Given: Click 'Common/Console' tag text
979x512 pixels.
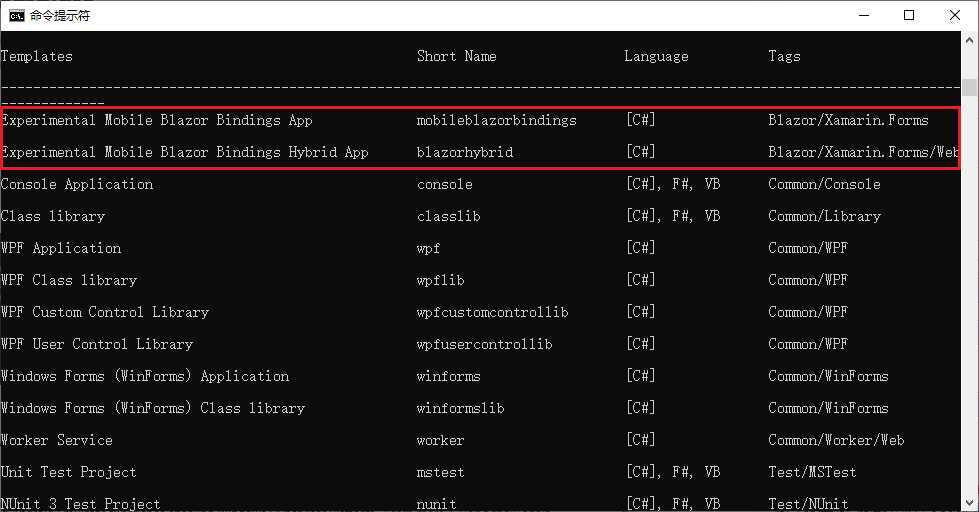Looking at the screenshot, I should click(824, 184).
